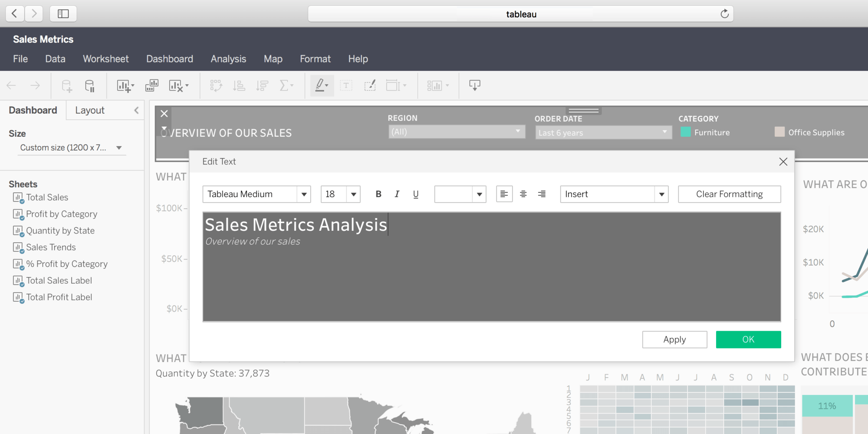Screen dimensions: 868x434
Task: Toggle the browser sidebar icon
Action: point(63,13)
